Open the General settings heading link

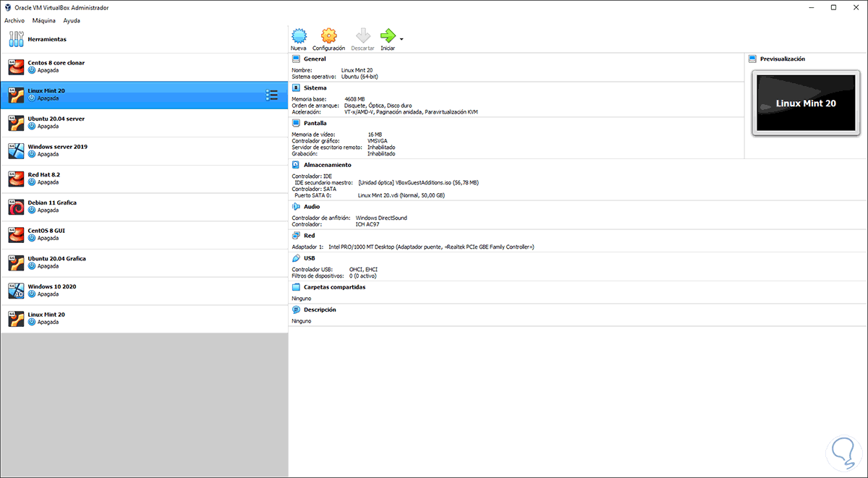(315, 59)
